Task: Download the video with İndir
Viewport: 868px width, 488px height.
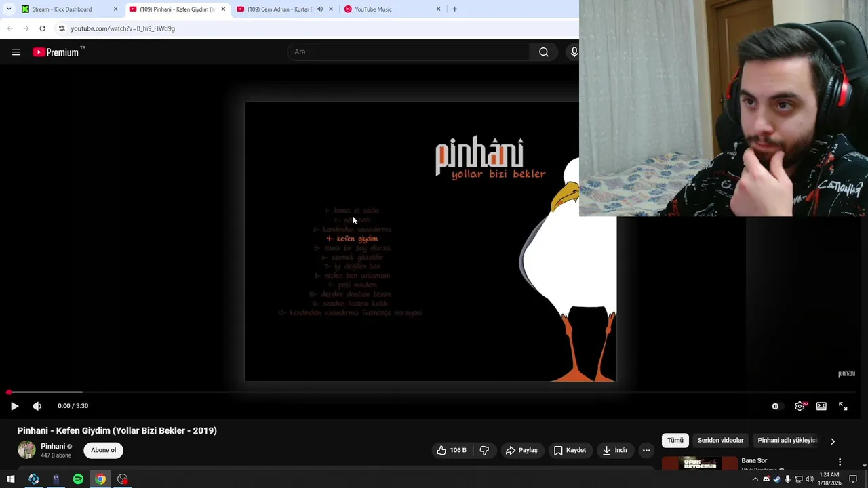Action: (x=615, y=450)
